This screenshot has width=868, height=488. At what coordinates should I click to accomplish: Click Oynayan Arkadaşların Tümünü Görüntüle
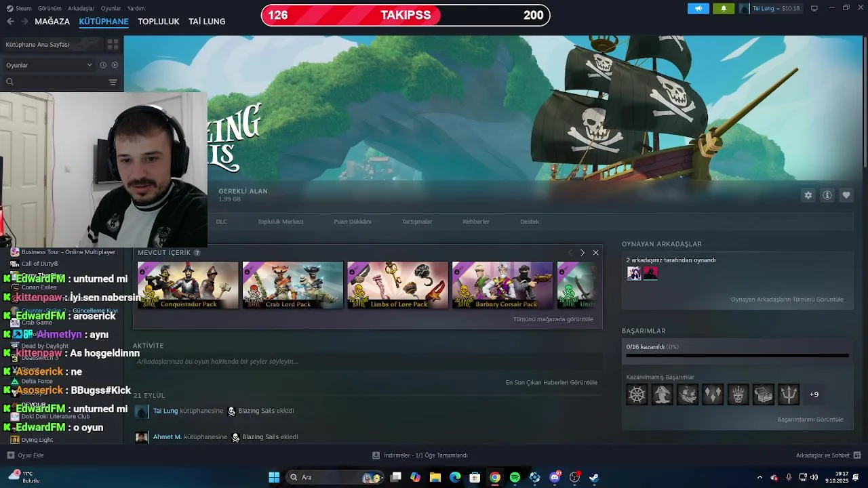coord(787,300)
